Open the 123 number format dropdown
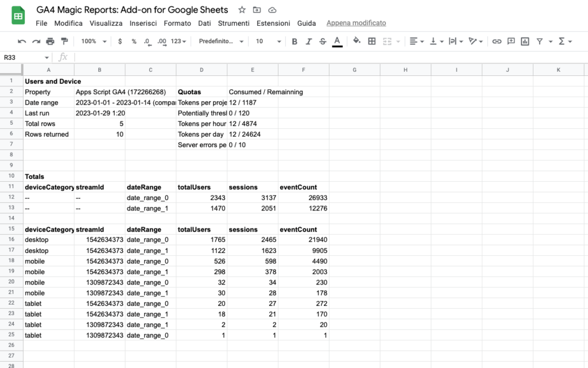 179,41
